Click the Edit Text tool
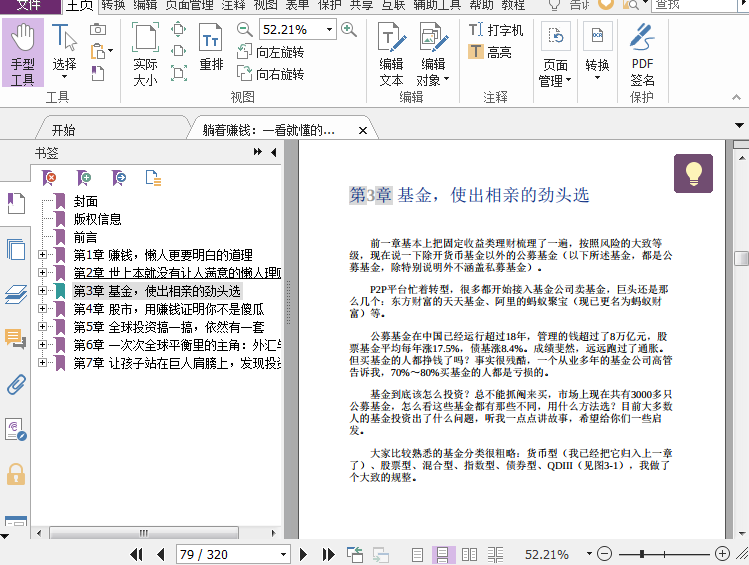Viewport: 749px width, 565px height. (392, 54)
